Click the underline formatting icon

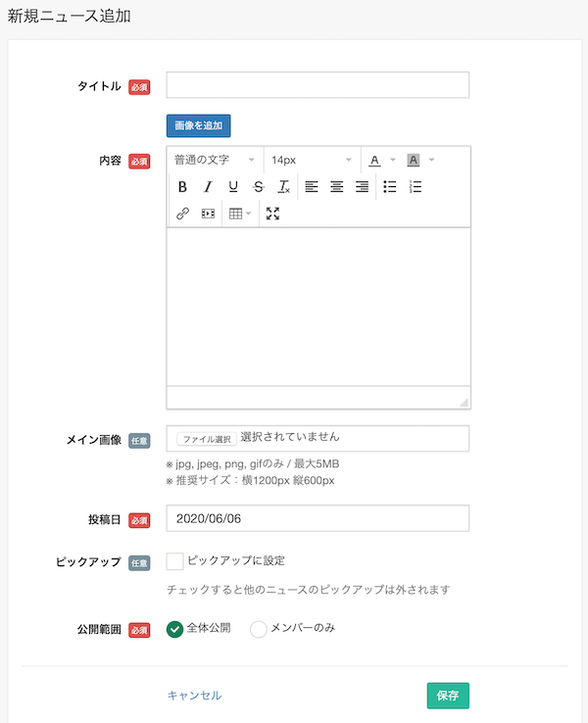coord(233,187)
